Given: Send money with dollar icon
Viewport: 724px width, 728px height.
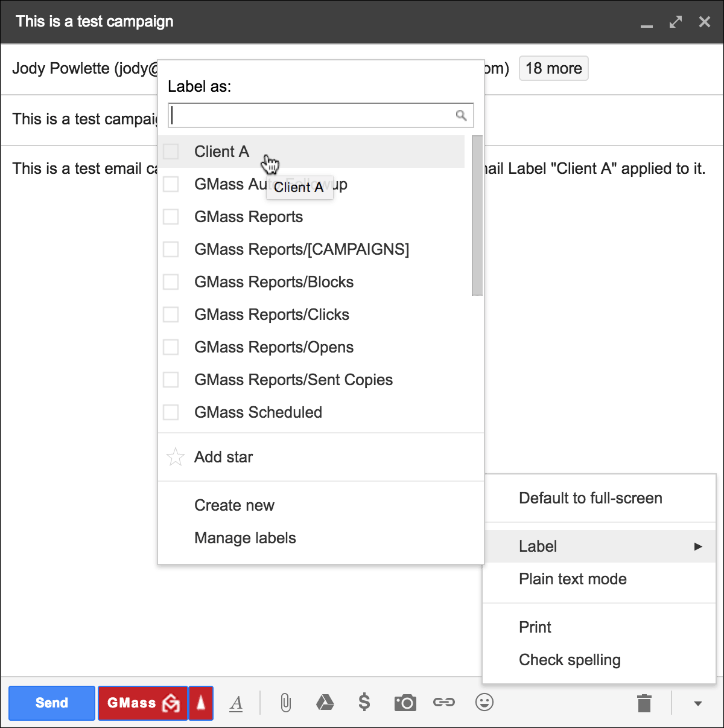Looking at the screenshot, I should click(x=364, y=702).
